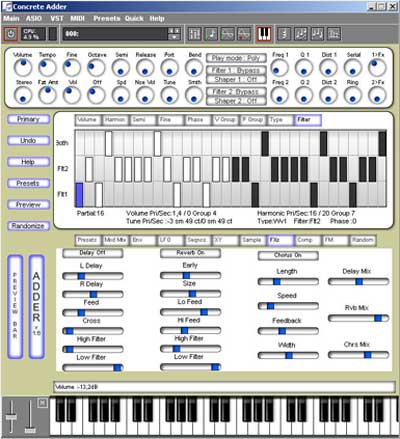Click the Q 1 knob
This screenshot has width=400, height=439.
coord(304,68)
